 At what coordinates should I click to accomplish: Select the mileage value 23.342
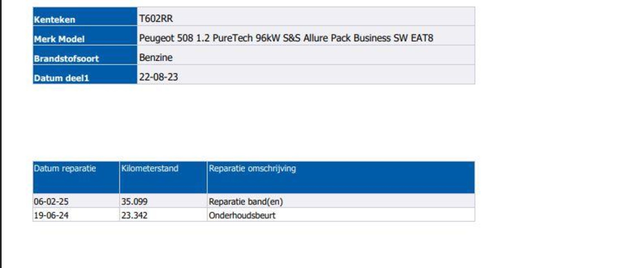pyautogui.click(x=134, y=216)
